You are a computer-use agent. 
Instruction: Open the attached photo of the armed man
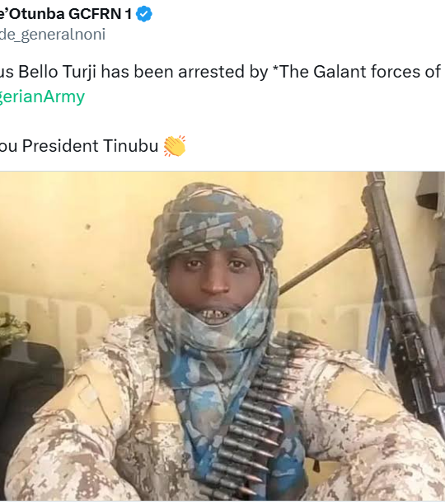pos(222,336)
